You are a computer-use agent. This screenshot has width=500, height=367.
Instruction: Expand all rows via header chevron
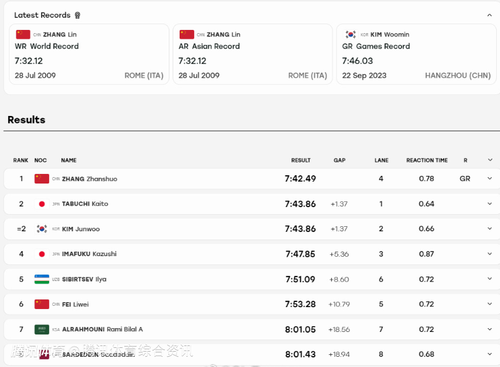pos(490,160)
